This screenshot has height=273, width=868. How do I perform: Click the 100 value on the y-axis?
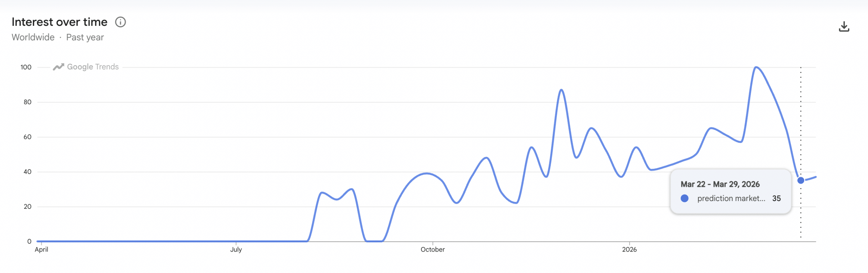coord(26,67)
